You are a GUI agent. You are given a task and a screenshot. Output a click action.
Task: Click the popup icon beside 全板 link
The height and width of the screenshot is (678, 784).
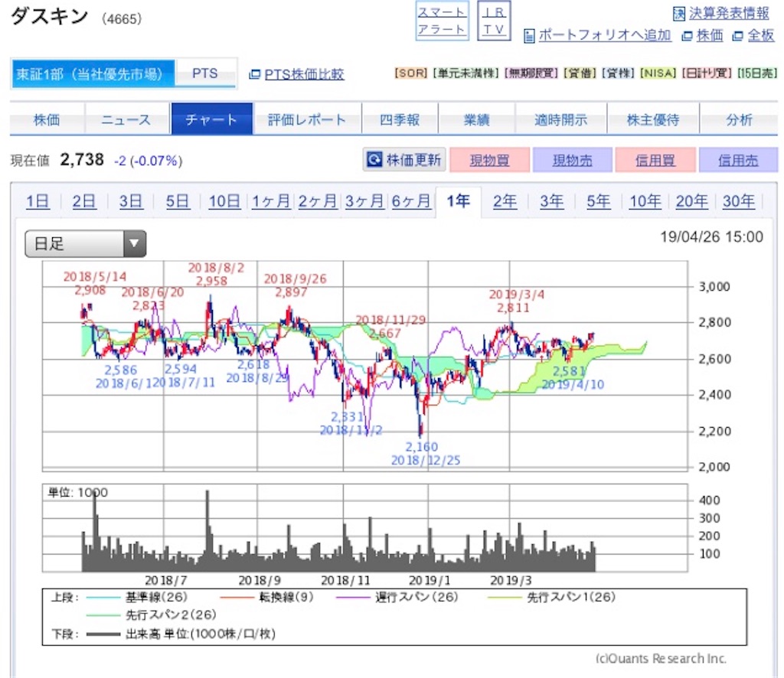pyautogui.click(x=737, y=36)
